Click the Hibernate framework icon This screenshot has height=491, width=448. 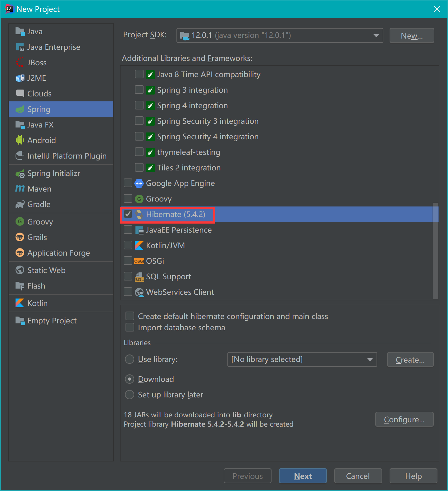coord(139,214)
